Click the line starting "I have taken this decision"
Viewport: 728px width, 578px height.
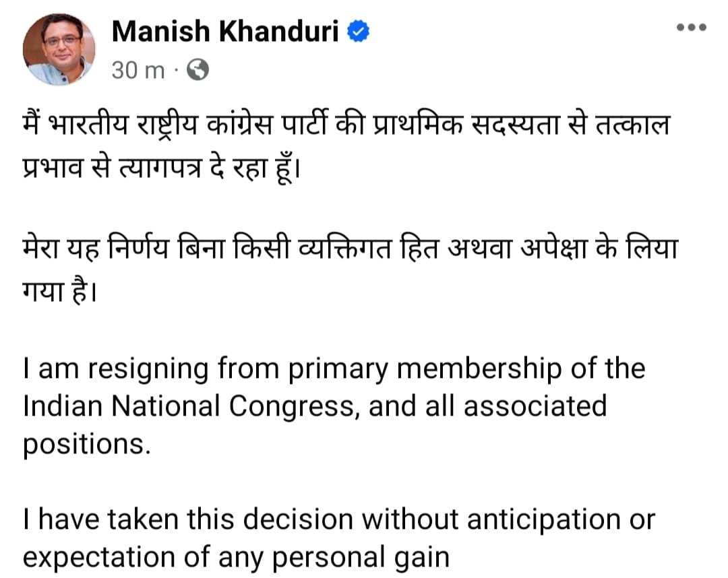click(338, 520)
